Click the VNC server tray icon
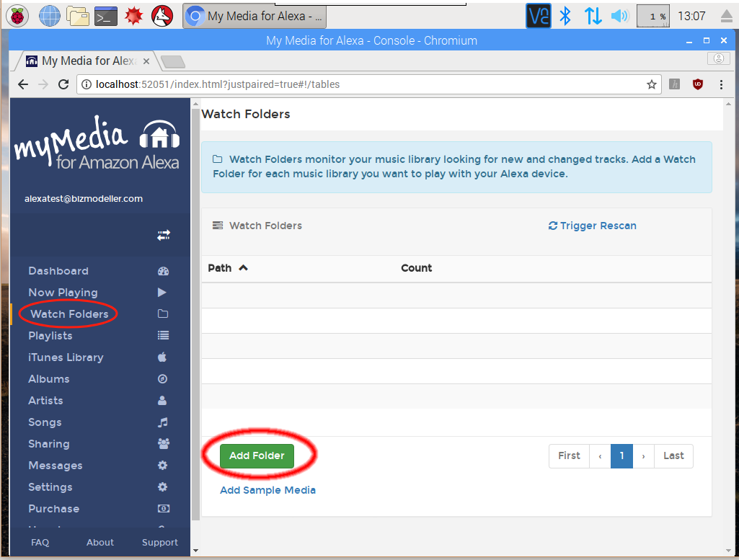 [539, 16]
